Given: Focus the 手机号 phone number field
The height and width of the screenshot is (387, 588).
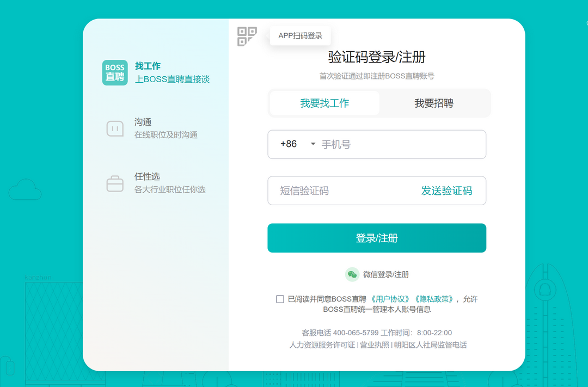Looking at the screenshot, I should [x=401, y=144].
